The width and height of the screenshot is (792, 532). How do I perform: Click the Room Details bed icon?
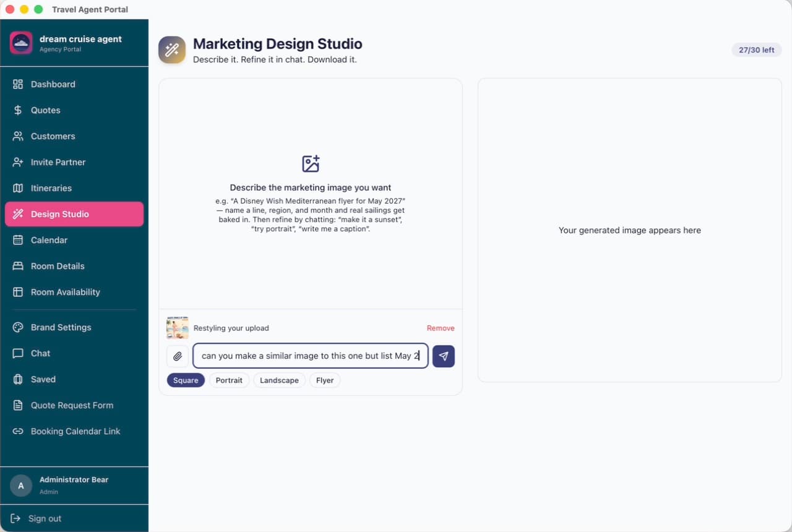18,266
